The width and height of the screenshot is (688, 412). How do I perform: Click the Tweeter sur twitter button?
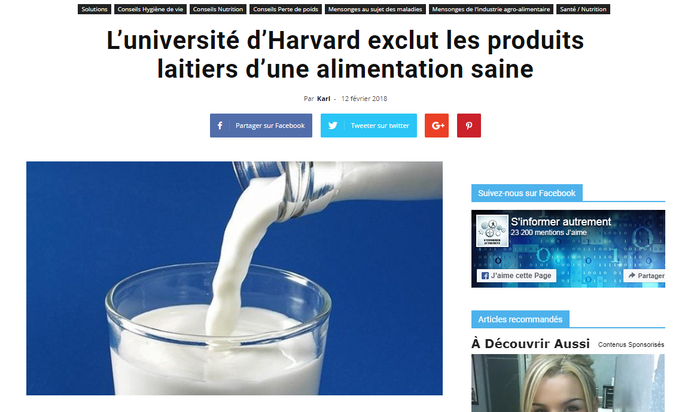click(369, 125)
